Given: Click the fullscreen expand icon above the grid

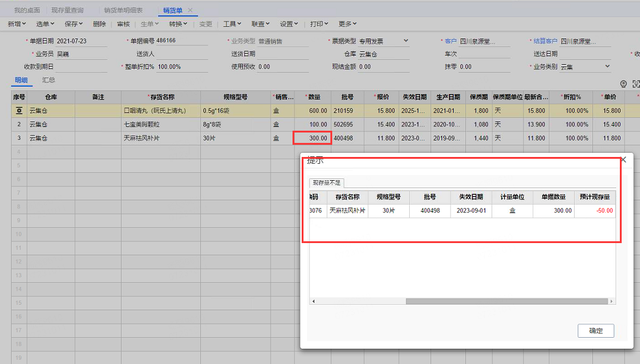Looking at the screenshot, I should tap(636, 84).
